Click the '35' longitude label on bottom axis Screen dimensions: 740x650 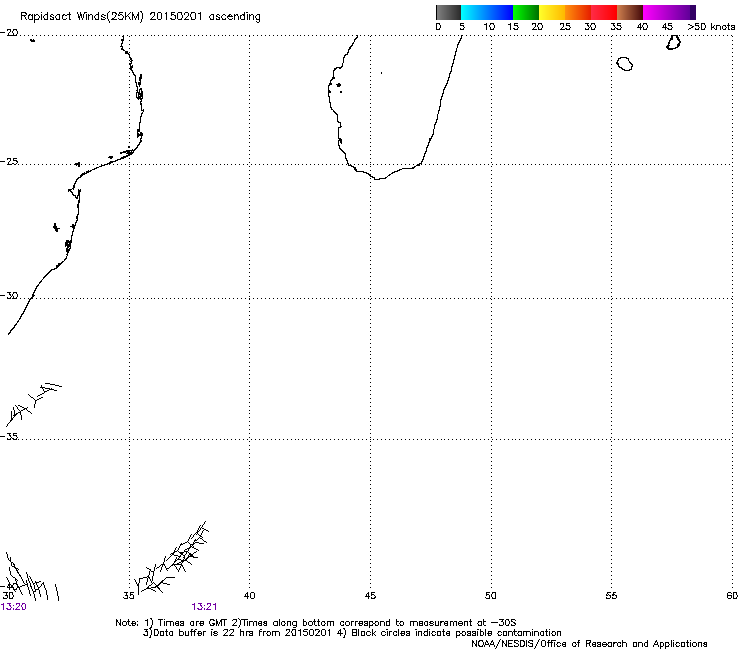tap(128, 596)
